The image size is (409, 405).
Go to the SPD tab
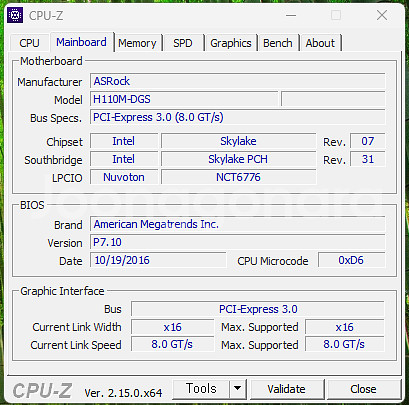pyautogui.click(x=183, y=43)
